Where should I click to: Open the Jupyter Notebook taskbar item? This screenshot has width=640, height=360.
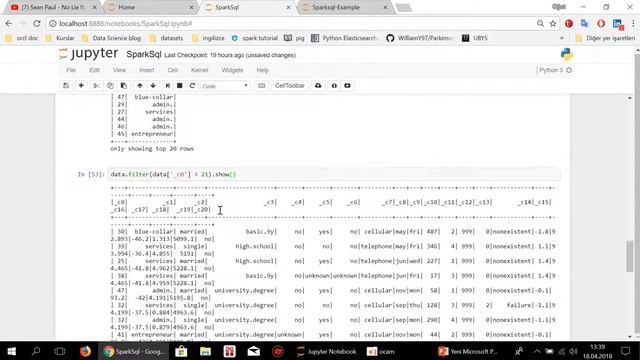pos(327,351)
